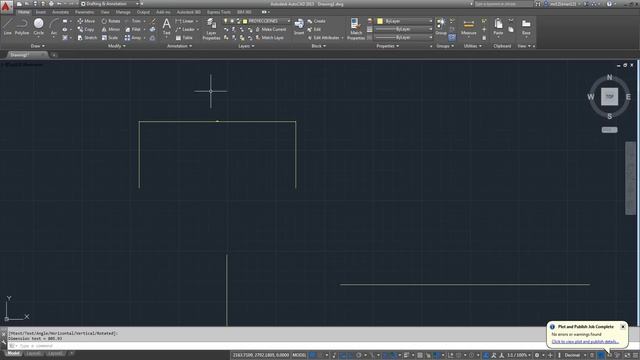Click the Trim tool
This screenshot has width=640, height=360.
click(x=133, y=21)
